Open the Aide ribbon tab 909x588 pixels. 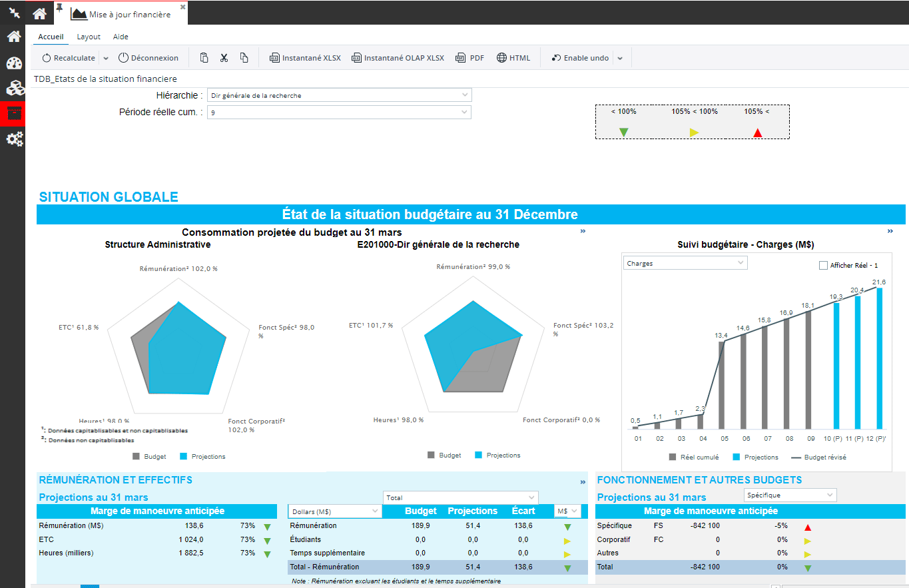(121, 37)
